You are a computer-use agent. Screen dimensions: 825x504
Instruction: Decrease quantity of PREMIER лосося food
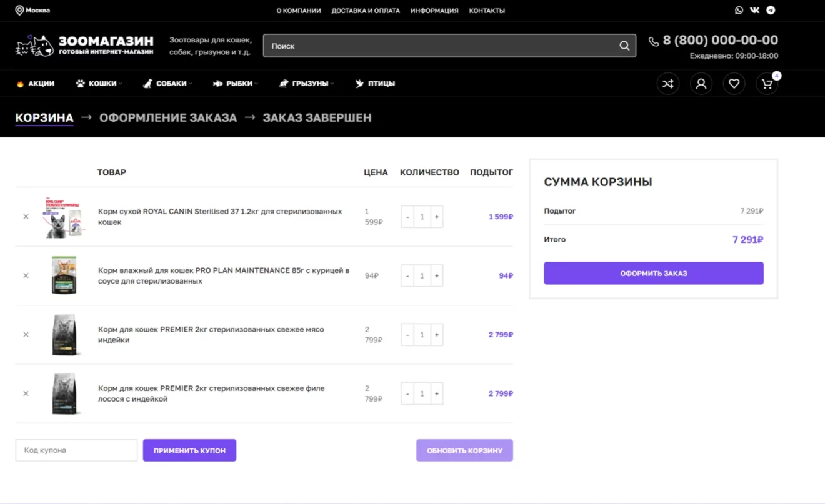pyautogui.click(x=407, y=393)
